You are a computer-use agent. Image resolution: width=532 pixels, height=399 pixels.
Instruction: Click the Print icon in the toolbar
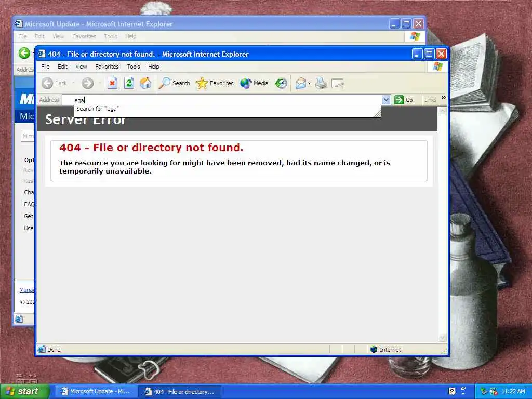(321, 83)
